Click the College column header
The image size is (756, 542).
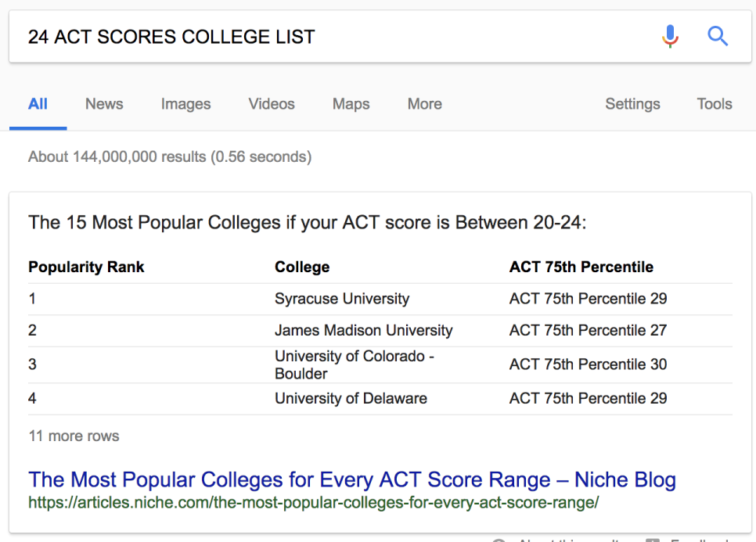(302, 267)
